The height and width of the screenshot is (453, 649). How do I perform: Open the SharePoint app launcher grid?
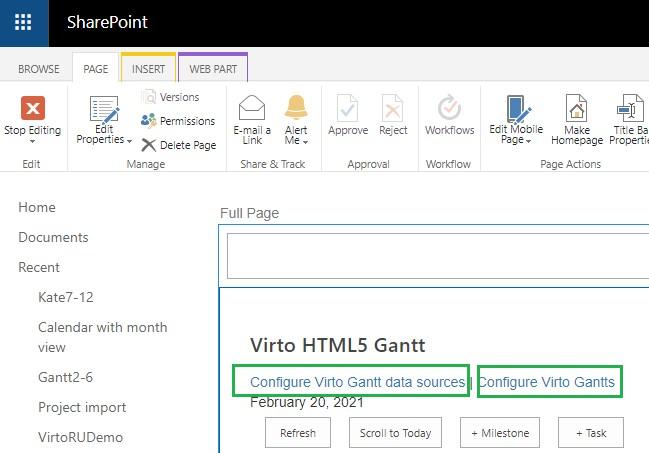23,22
